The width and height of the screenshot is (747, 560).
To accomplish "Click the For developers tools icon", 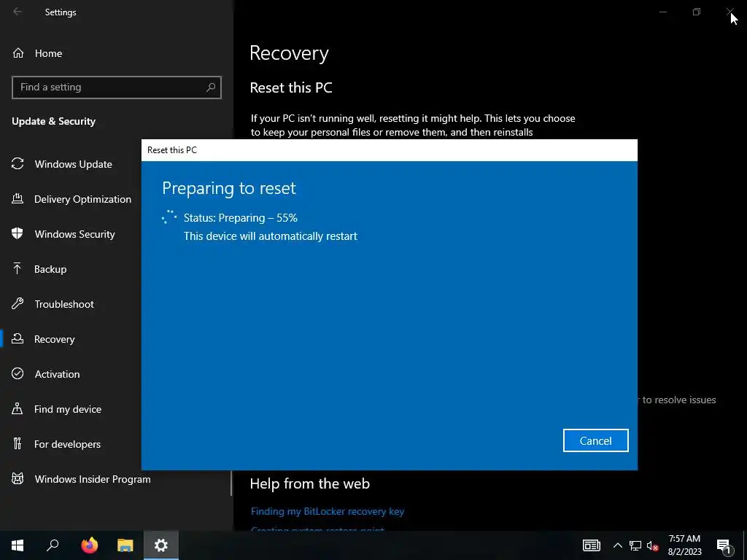I will [x=18, y=443].
